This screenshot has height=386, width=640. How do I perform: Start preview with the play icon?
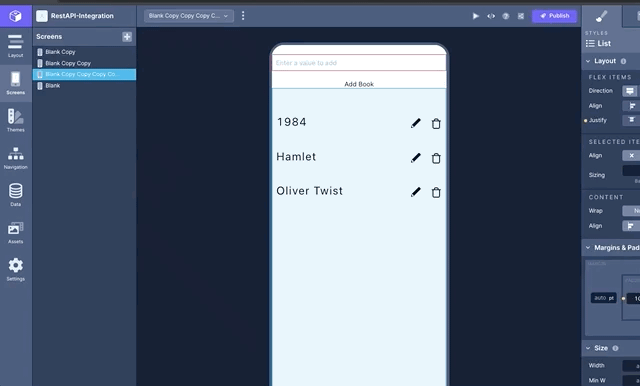[x=476, y=16]
